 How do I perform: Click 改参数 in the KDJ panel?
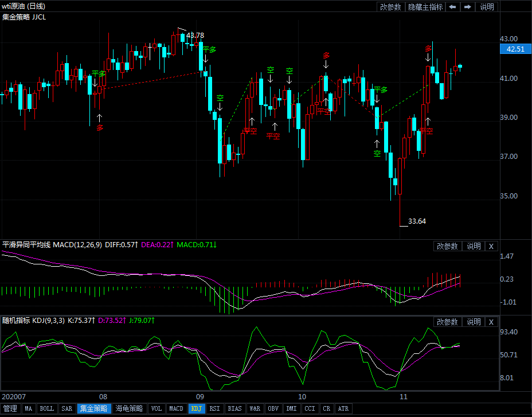pos(447,322)
